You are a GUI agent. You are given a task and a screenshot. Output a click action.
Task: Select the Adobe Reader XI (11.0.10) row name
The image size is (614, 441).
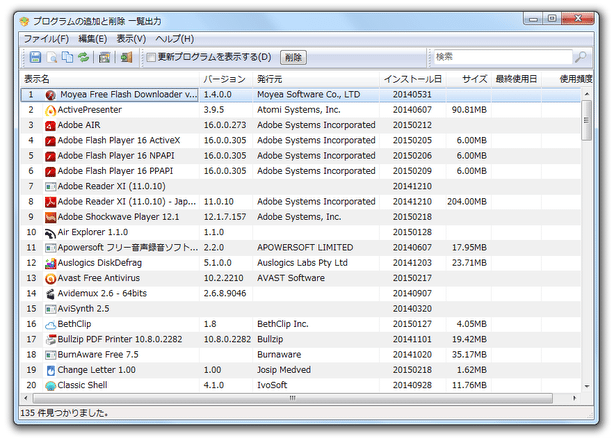(112, 186)
